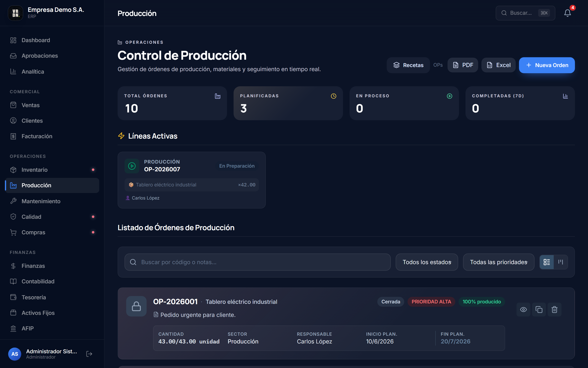Click the Recetas button
Viewport: 588px width, 368px height.
(408, 65)
